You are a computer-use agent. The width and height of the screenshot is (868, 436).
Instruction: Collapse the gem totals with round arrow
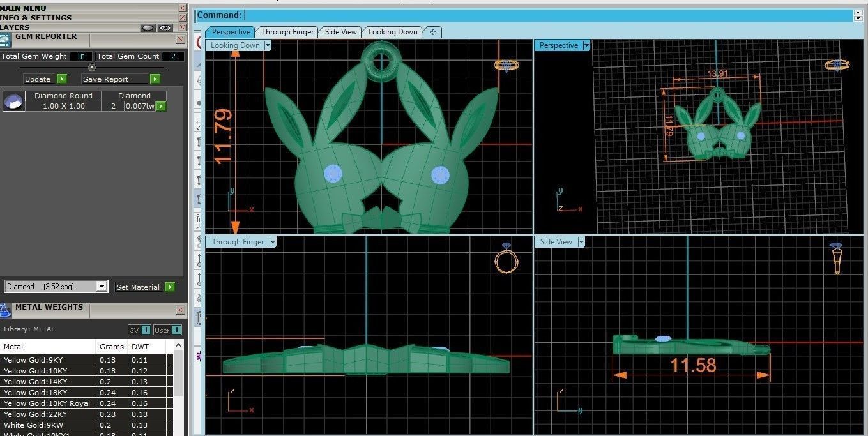pos(91,68)
